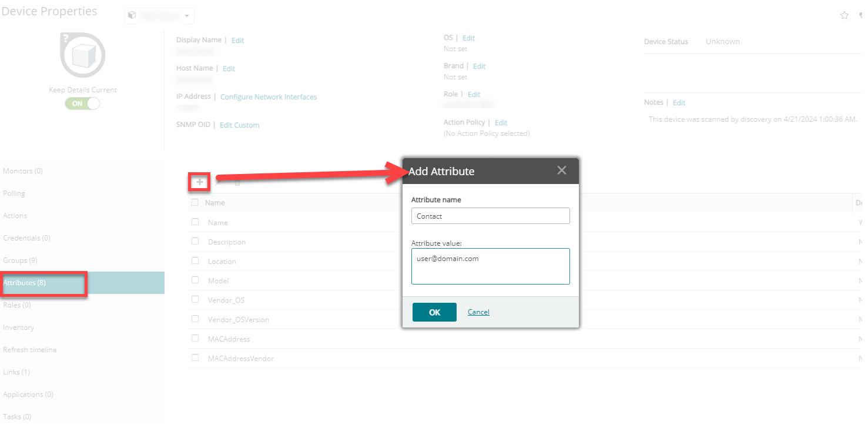Click into the Attribute value text area

[491, 266]
